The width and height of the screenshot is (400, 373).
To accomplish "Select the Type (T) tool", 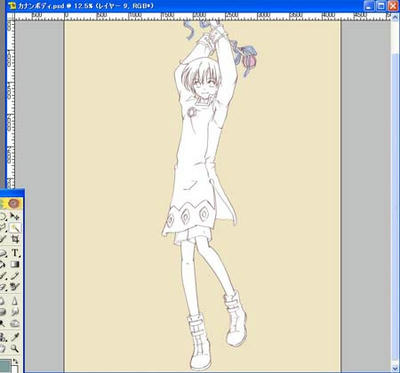I will 15,252.
